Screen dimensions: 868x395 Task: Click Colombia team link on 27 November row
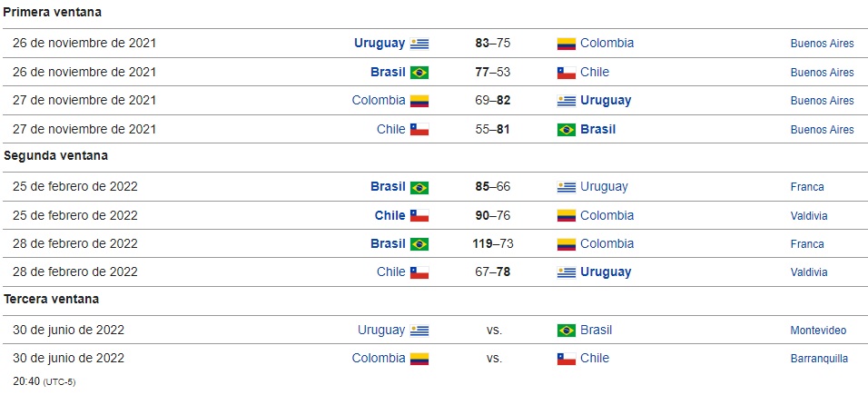tap(379, 100)
